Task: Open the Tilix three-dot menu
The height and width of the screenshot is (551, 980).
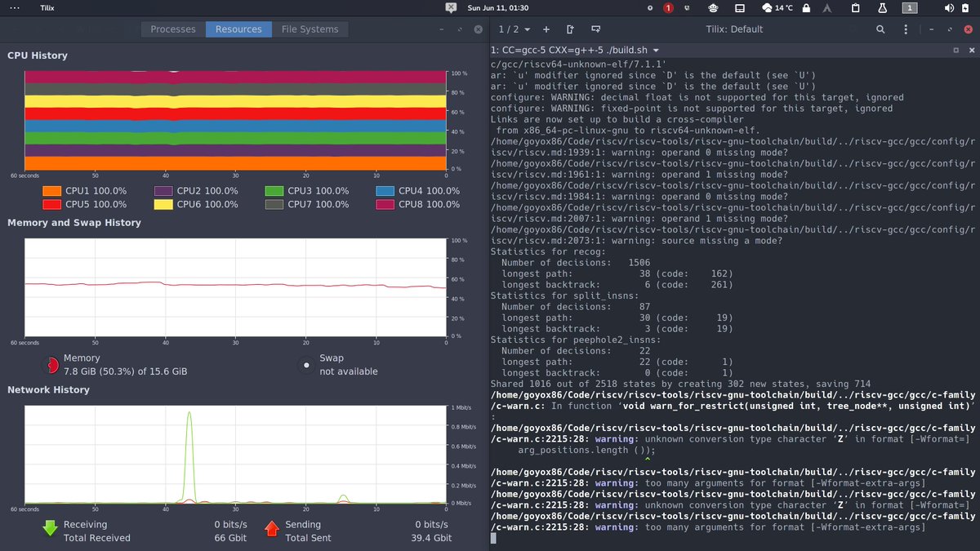Action: click(904, 29)
